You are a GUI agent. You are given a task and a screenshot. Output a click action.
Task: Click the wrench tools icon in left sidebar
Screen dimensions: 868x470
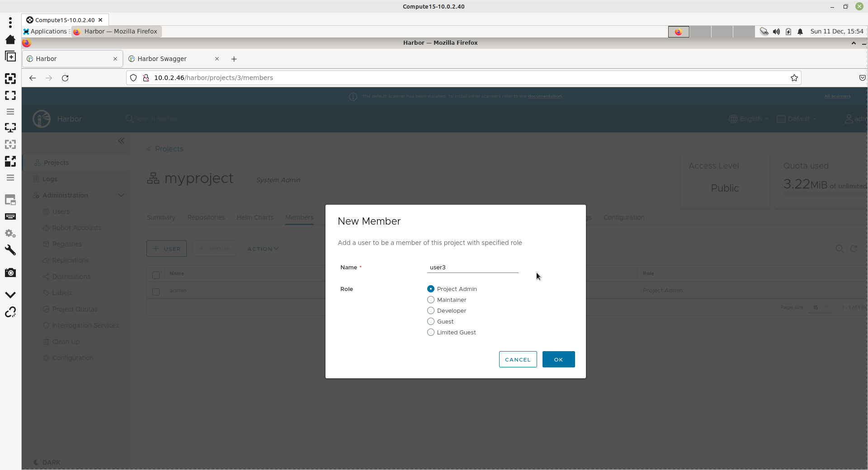10,250
